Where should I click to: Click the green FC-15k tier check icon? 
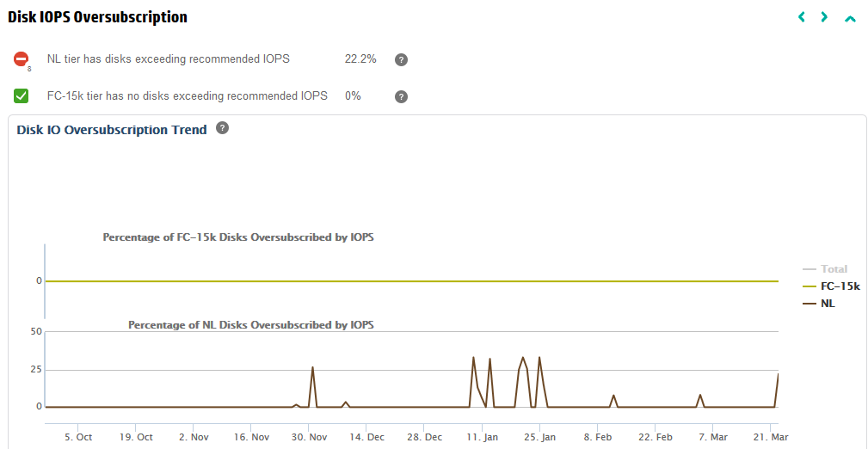pos(21,96)
